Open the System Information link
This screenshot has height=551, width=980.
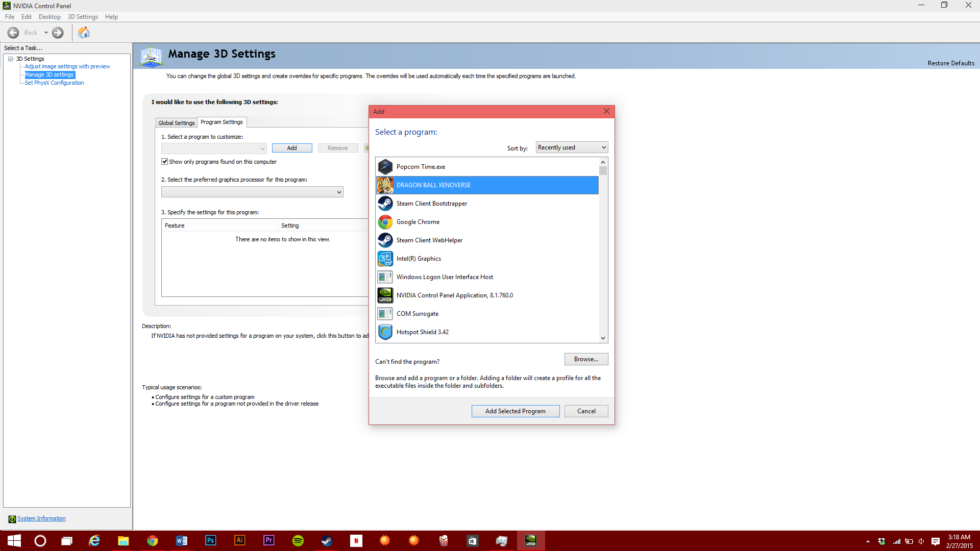click(x=41, y=518)
